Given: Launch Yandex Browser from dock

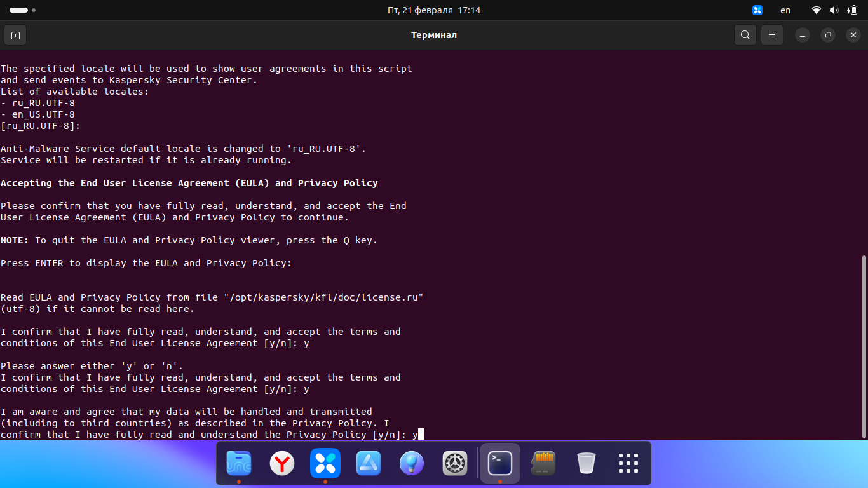Looking at the screenshot, I should [x=282, y=463].
